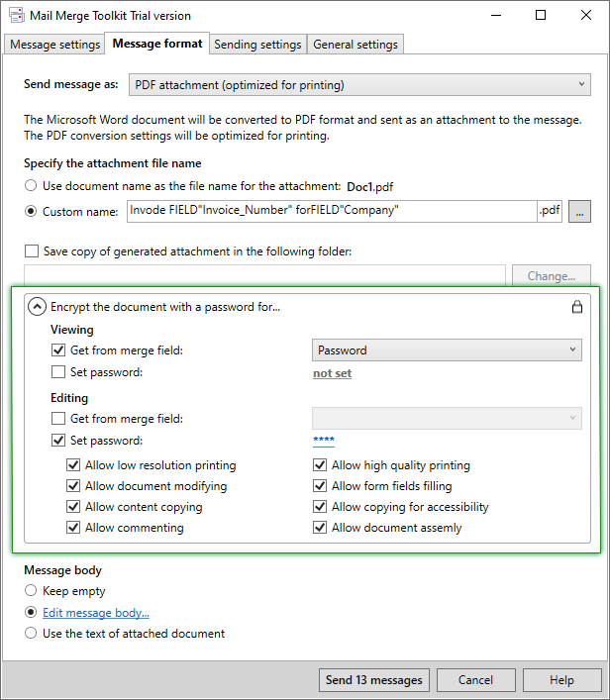Toggle Allow commenting checkbox
This screenshot has width=610, height=700.
click(73, 528)
